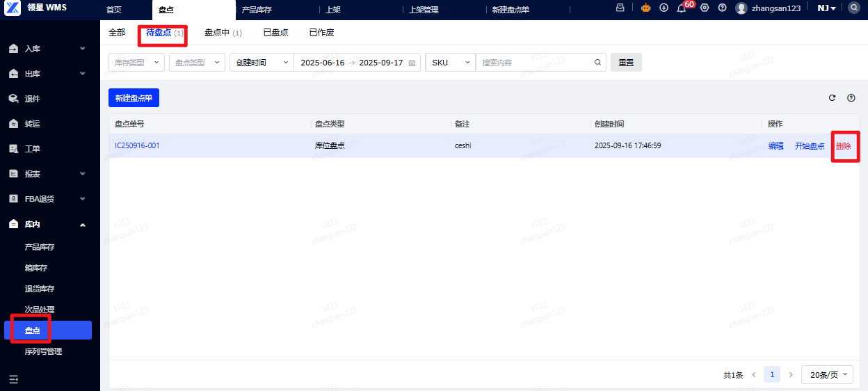Switch to the 上架 top tab
Screen dimensions: 868x391
333,10
